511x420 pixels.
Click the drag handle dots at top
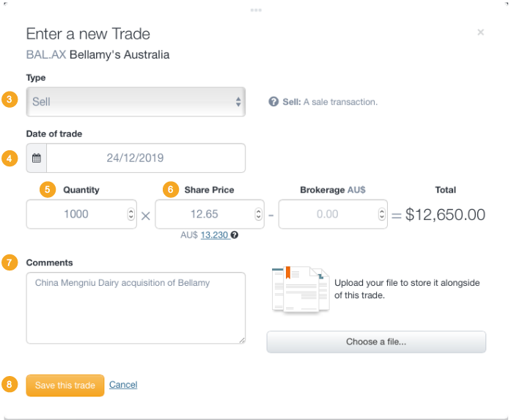point(255,10)
